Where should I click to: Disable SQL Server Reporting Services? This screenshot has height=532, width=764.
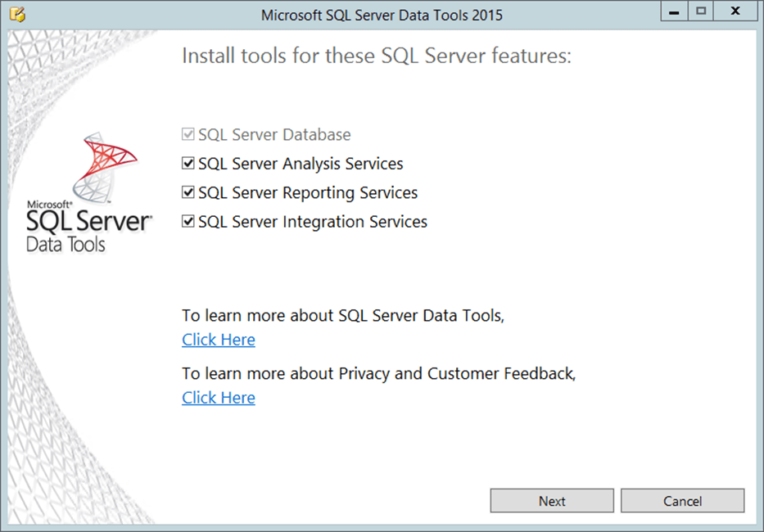click(x=188, y=192)
